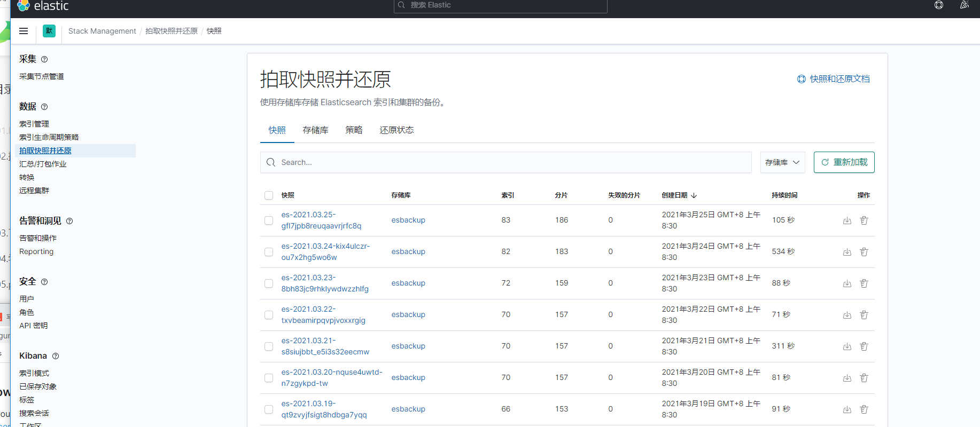Open snapshot es-2021.03.21 details
The width and height of the screenshot is (980, 427).
pos(325,346)
